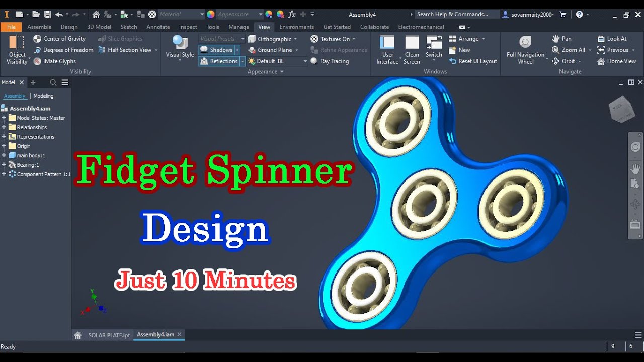Open the browser panel hamburger menu
This screenshot has width=644, height=362.
[65, 82]
